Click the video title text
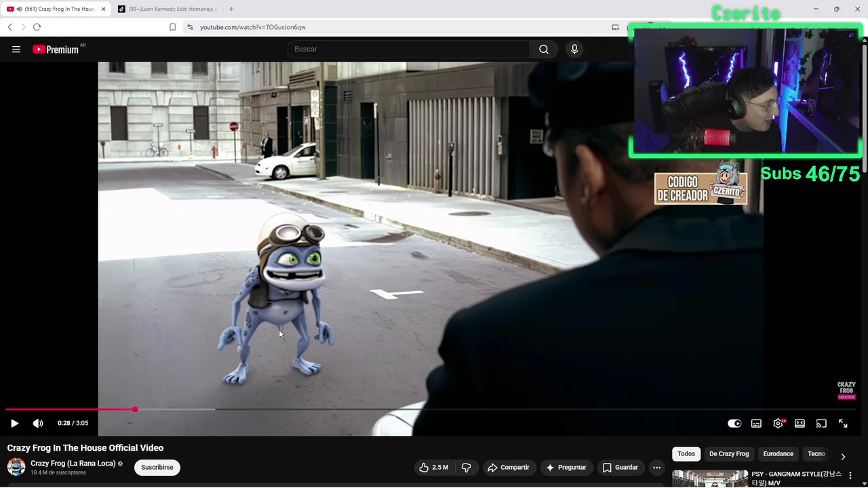868x488 pixels. point(85,448)
